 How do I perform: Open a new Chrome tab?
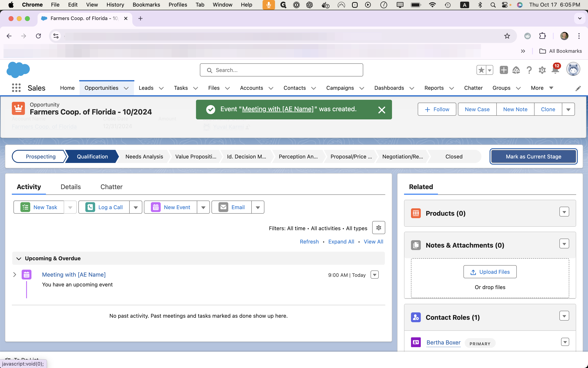tap(140, 18)
